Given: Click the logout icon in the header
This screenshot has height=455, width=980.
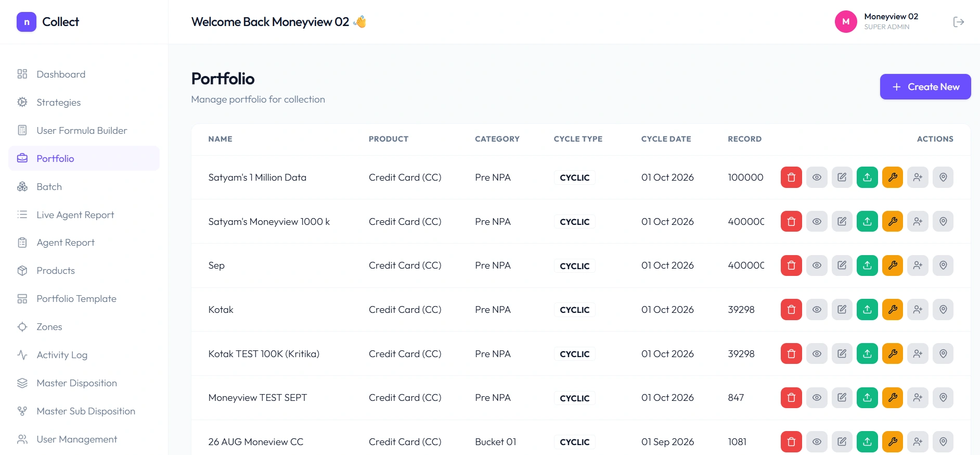Looking at the screenshot, I should click(x=959, y=22).
